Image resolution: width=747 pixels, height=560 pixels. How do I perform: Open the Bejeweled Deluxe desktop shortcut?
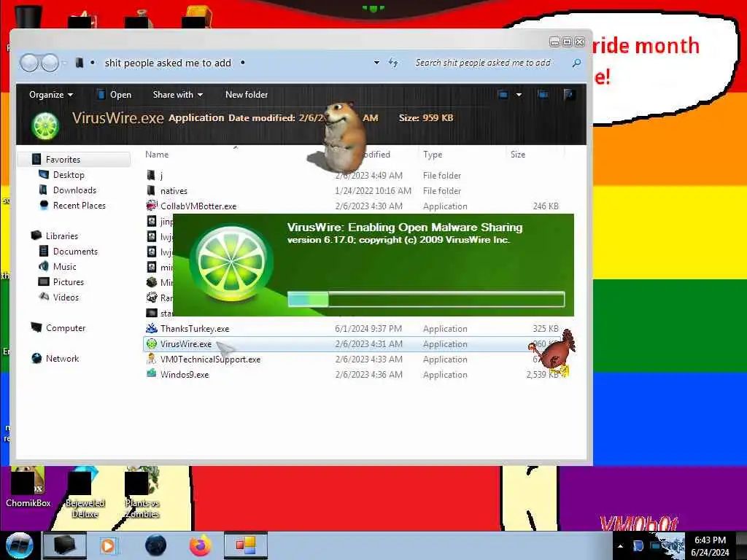[x=85, y=493]
